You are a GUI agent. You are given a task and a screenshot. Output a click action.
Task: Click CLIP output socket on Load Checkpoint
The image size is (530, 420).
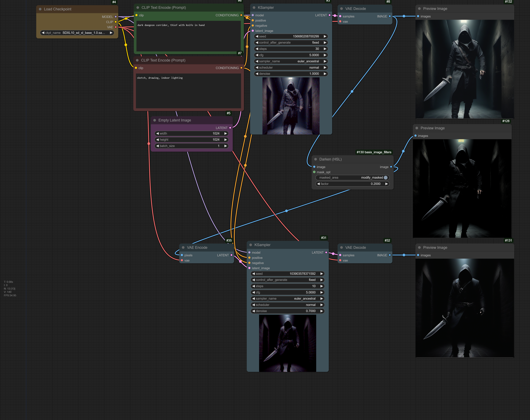click(115, 22)
